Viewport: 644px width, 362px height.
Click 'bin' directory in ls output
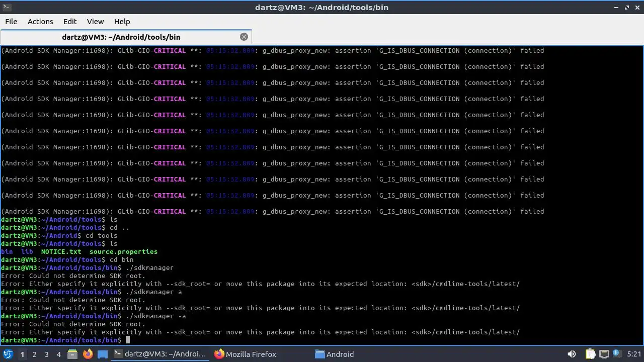coord(7,251)
